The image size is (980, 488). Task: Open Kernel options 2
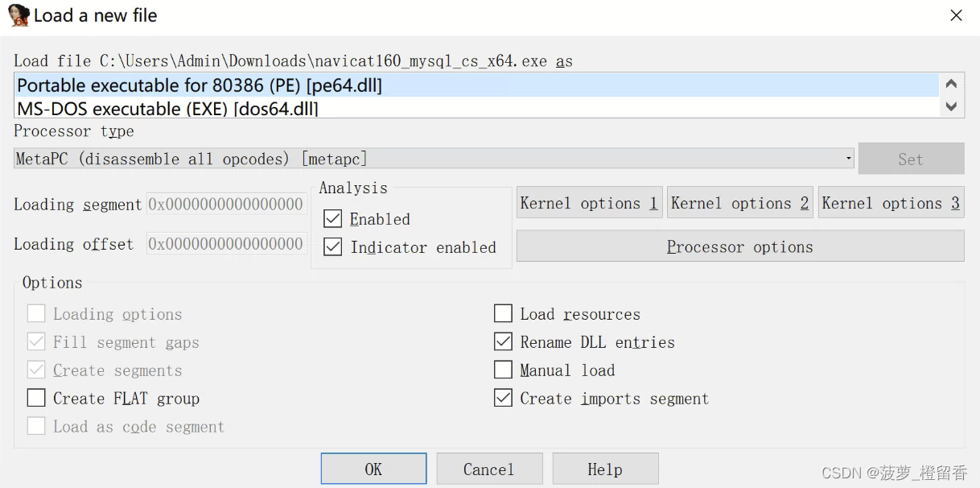coord(739,203)
